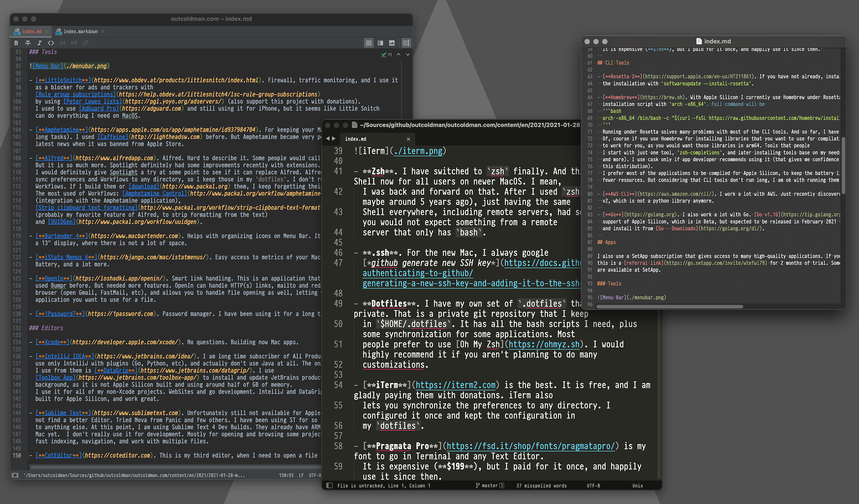Close index.md tab in IntelliJ window
Image resolution: width=859 pixels, height=504 pixels.
point(46,31)
